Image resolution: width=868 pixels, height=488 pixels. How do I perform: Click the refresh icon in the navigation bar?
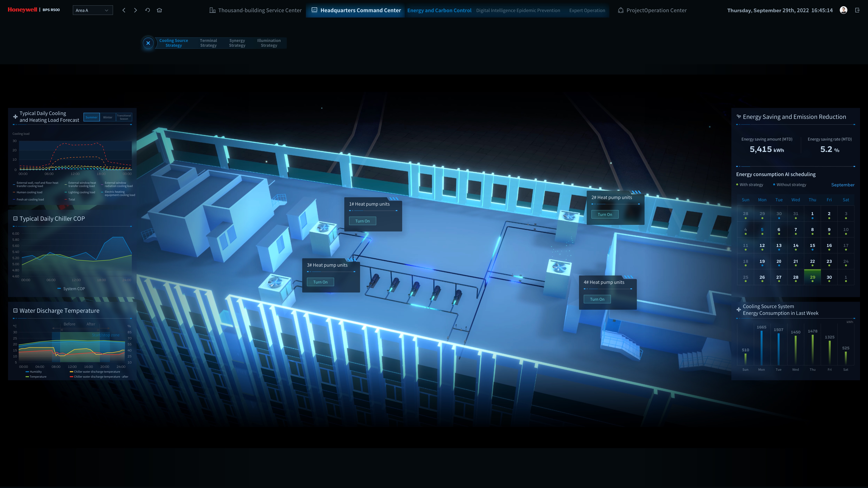pos(148,10)
